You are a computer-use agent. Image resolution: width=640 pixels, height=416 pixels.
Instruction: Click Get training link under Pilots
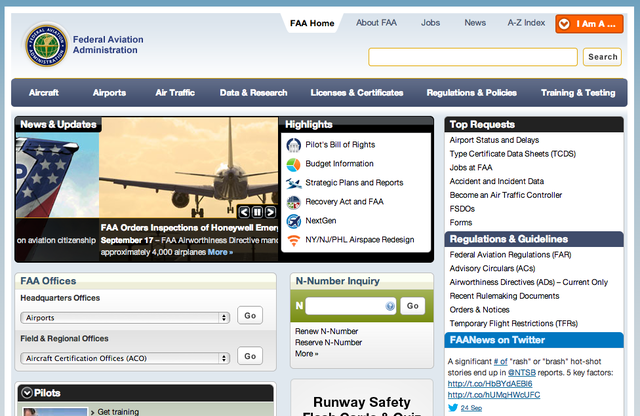pos(118,412)
